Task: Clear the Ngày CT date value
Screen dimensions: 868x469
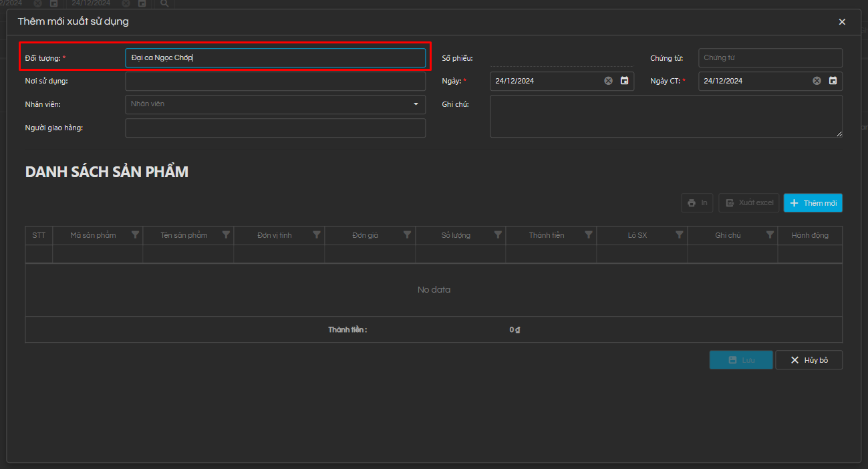Action: pyautogui.click(x=817, y=81)
